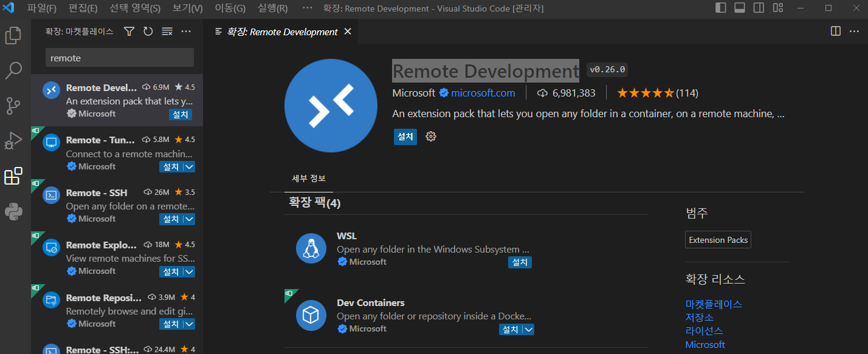
Task: Open install dropdown for Dev Containers
Action: pos(528,329)
